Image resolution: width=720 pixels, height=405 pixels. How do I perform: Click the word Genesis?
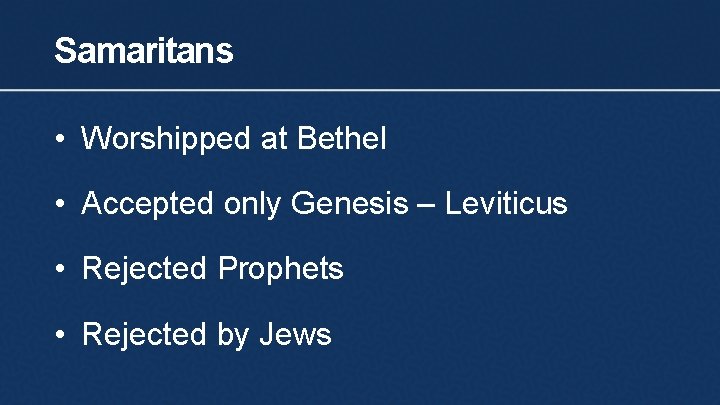[x=349, y=202]
